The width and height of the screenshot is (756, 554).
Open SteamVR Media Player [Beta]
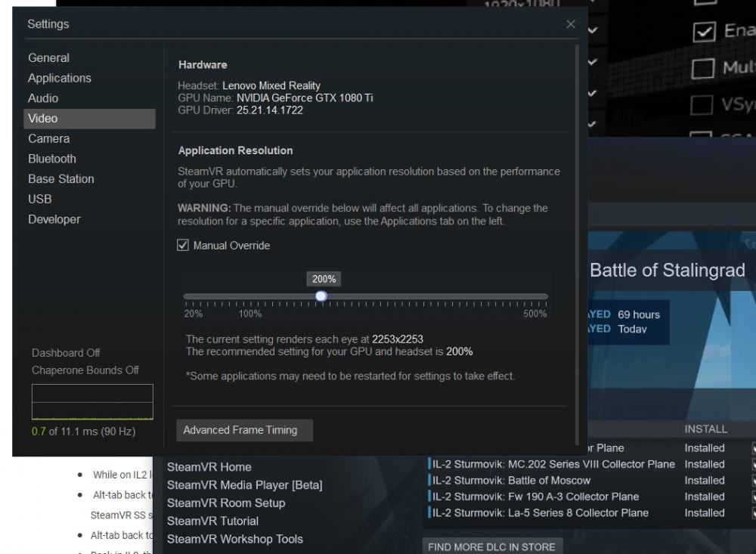(x=244, y=485)
